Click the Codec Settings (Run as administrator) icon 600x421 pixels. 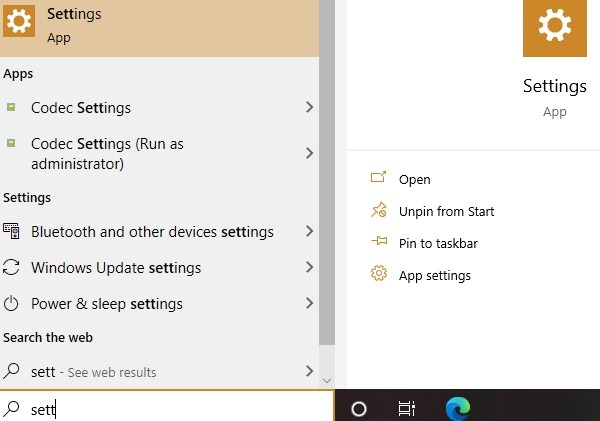(x=11, y=144)
